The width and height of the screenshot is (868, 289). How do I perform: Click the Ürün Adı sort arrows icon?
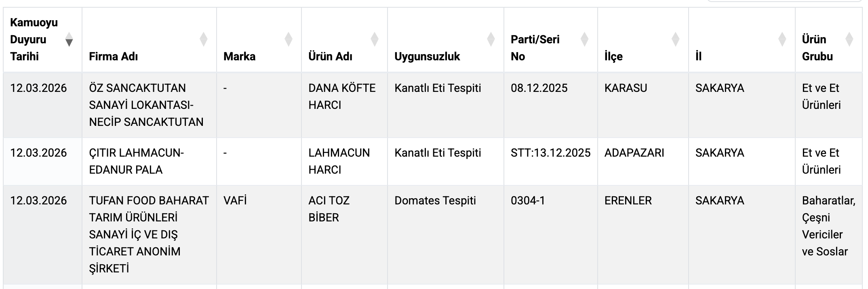[x=375, y=39]
